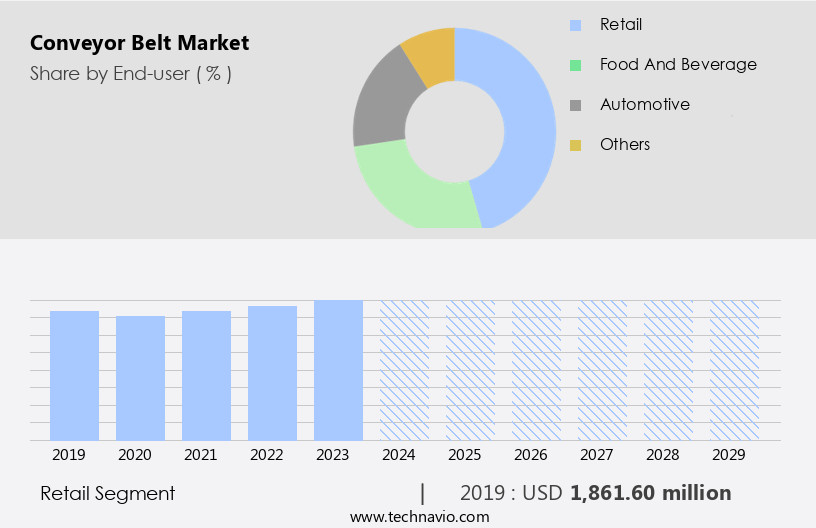Viewport: 816px width, 528px height.
Task: Click the hatched 2029 forecast bar
Action: click(x=734, y=370)
